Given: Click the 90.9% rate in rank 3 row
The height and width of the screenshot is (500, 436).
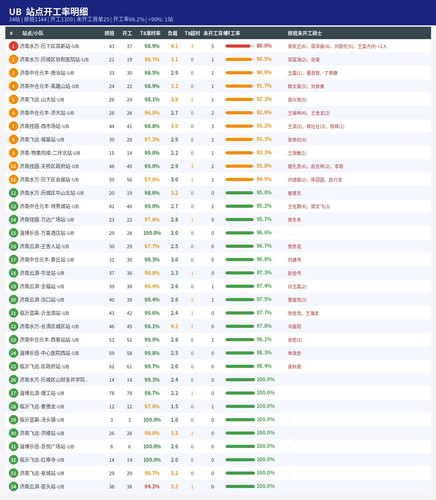Looking at the screenshot, I should point(264,72).
